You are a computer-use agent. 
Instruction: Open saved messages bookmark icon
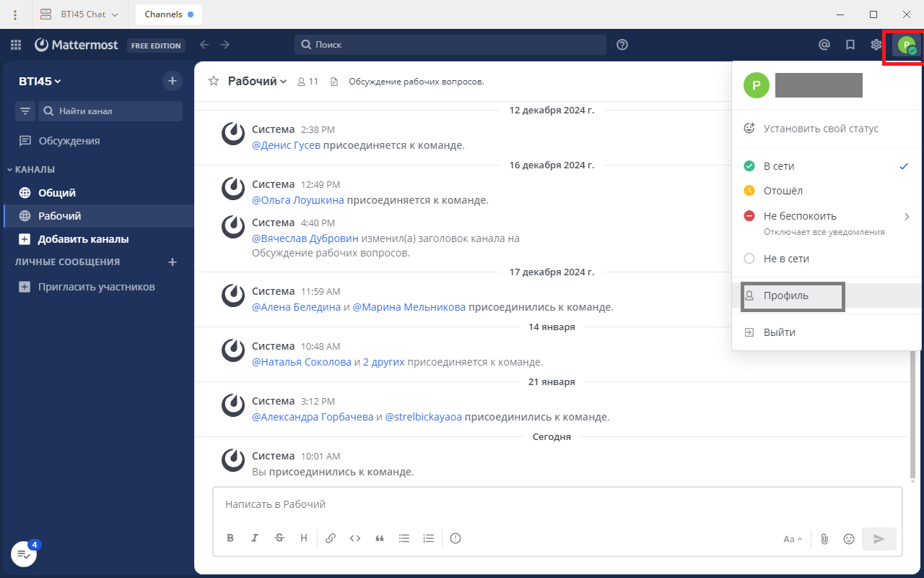pyautogui.click(x=850, y=45)
